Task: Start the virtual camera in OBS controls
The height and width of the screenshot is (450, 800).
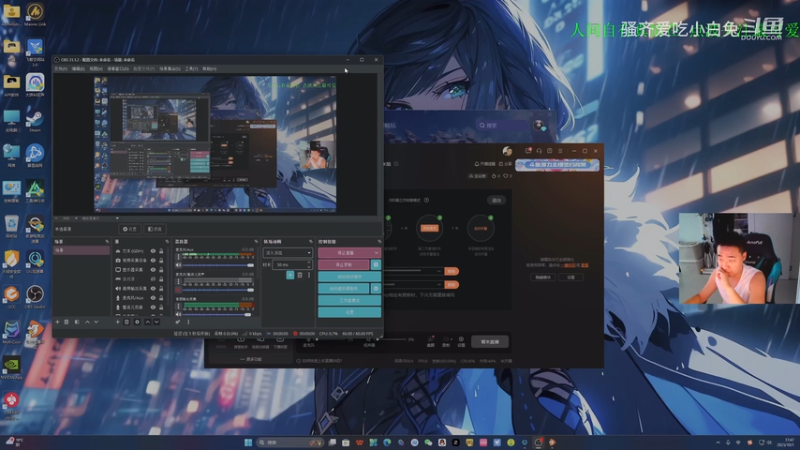Action: point(344,288)
